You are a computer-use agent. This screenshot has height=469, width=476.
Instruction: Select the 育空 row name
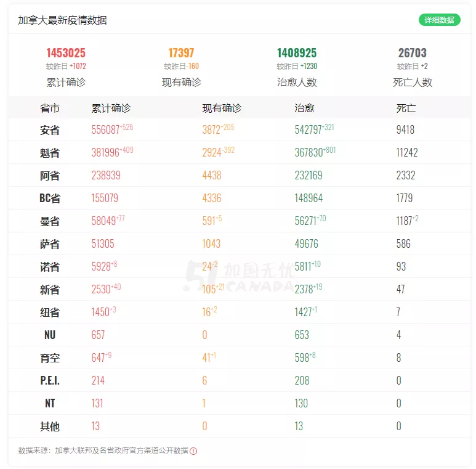coord(50,358)
